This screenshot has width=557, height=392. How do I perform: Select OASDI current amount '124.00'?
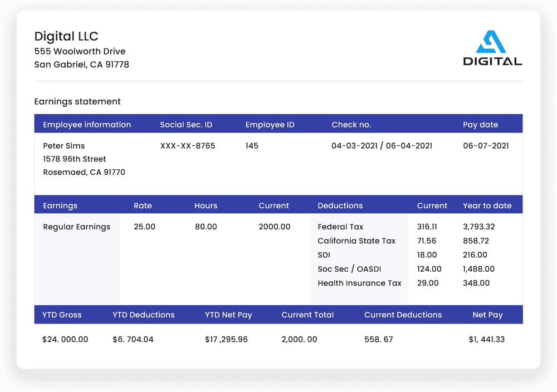coord(429,269)
